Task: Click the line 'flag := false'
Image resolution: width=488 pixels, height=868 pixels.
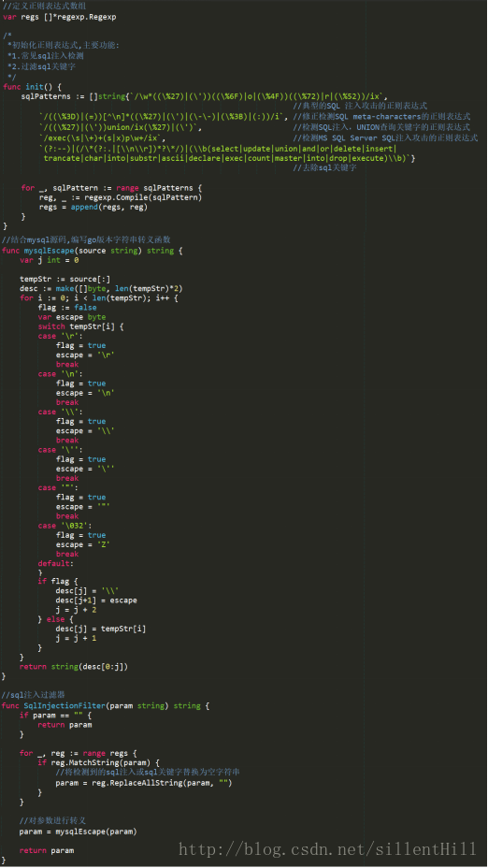Action: coord(67,308)
